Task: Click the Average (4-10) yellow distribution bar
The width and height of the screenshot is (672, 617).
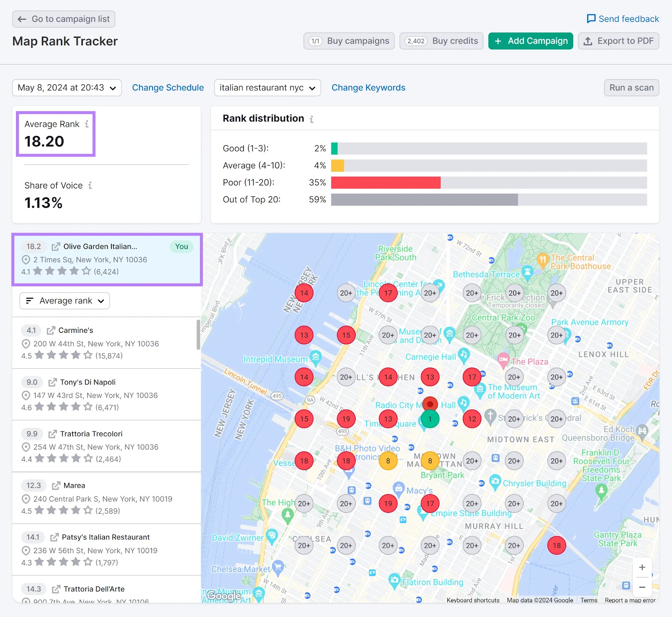Action: [337, 165]
